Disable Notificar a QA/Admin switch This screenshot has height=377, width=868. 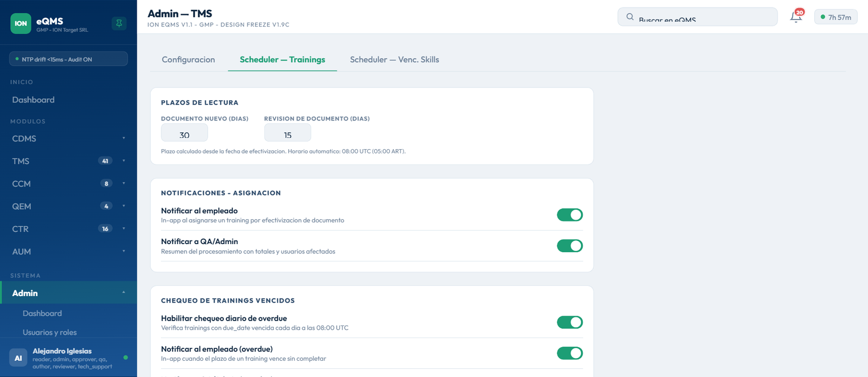click(x=570, y=246)
